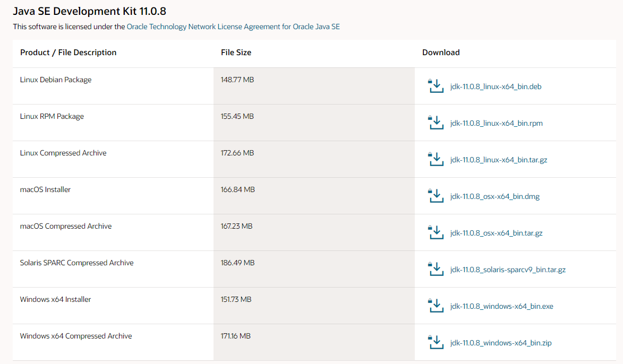Click download icon for Solaris SPARC archive
Viewport: 623px width, 364px height.
pos(436,268)
